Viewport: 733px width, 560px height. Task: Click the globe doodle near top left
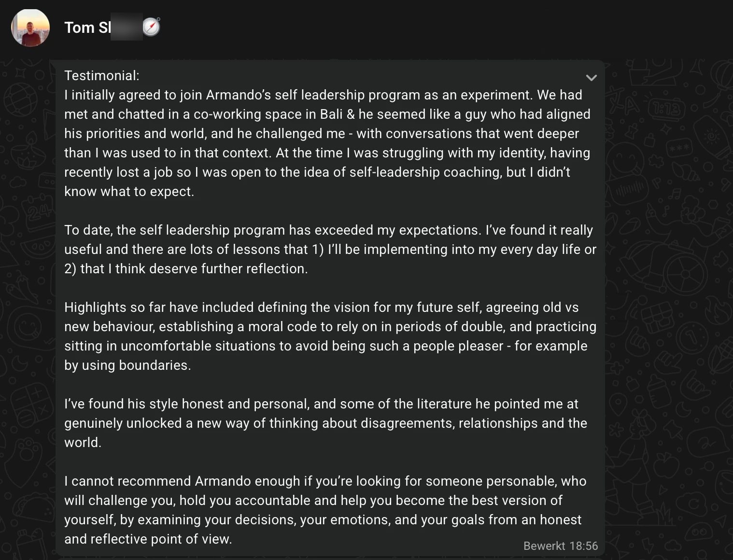tap(20, 99)
